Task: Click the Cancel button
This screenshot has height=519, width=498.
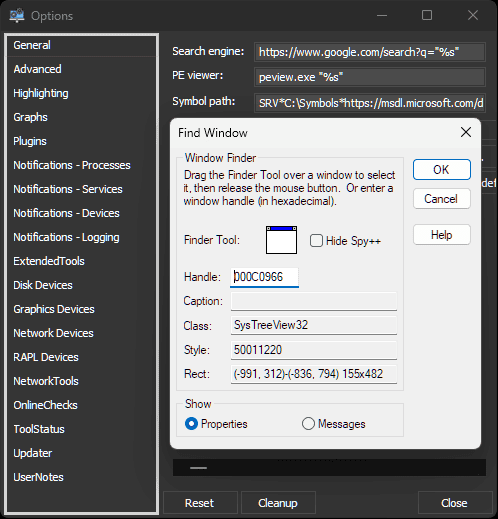Action: [442, 199]
